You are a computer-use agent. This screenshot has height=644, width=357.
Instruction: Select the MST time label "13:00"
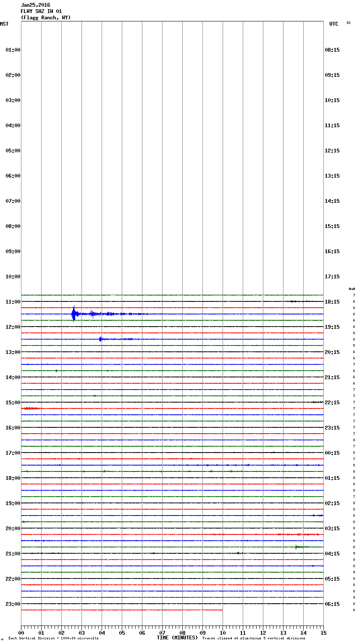pos(13,352)
